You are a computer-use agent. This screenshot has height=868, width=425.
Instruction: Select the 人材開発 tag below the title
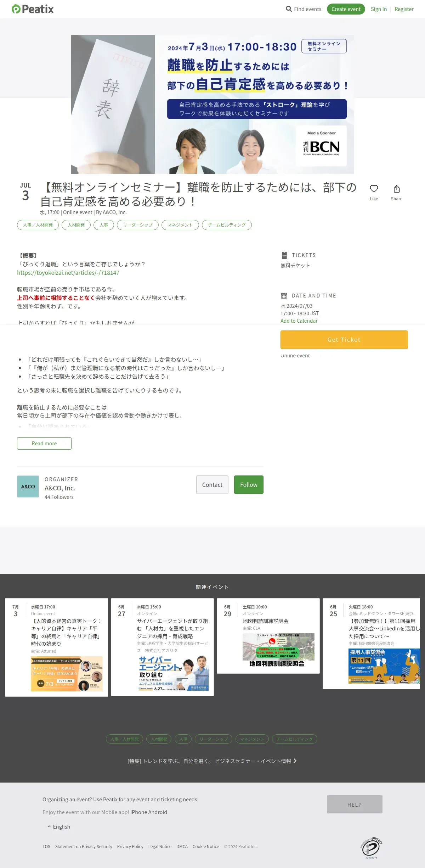pos(76,225)
